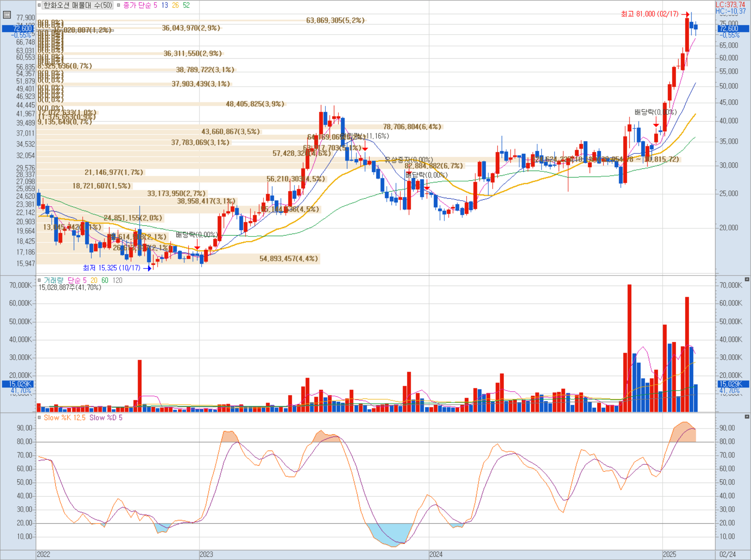The height and width of the screenshot is (560, 751).
Task: Click the 유상증자 event marker on chart
Action: pyautogui.click(x=409, y=160)
